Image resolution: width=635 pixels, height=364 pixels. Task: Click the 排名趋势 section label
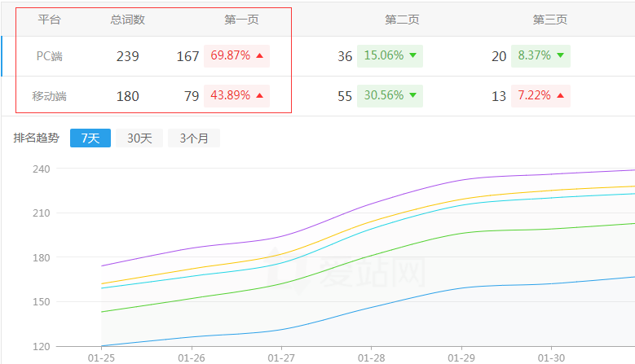coord(36,138)
